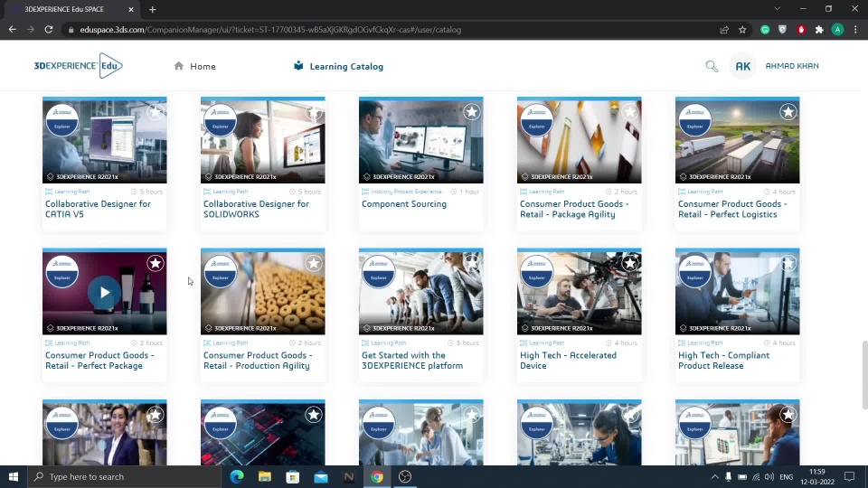Open Learning Catalog menu item
Screen dimensions: 868x488
338,66
